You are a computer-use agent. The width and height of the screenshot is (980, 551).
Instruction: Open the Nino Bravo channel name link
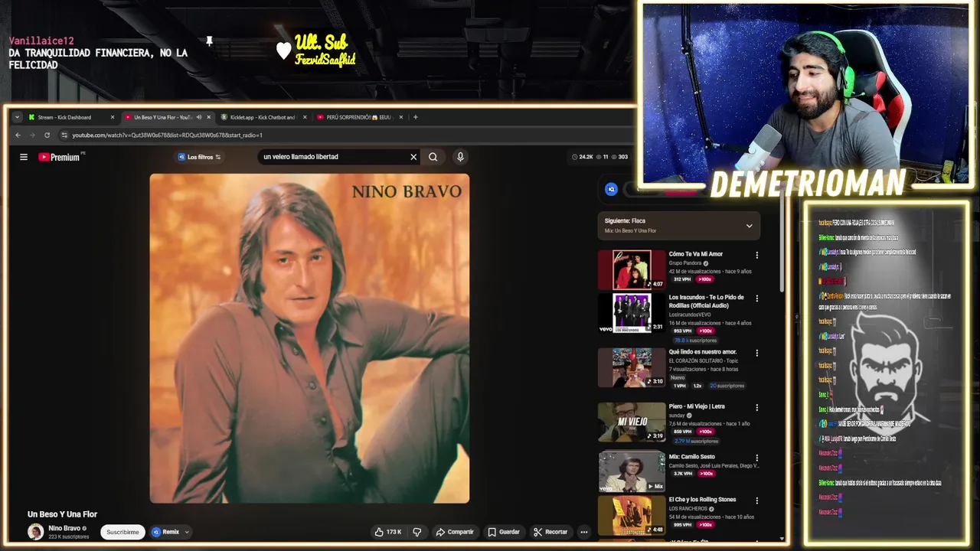point(64,528)
